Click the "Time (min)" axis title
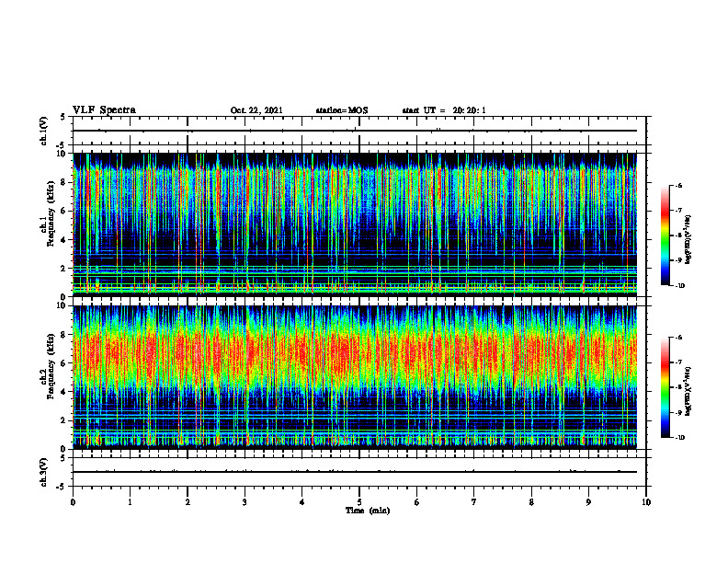Image resolution: width=728 pixels, height=563 pixels. (x=368, y=511)
